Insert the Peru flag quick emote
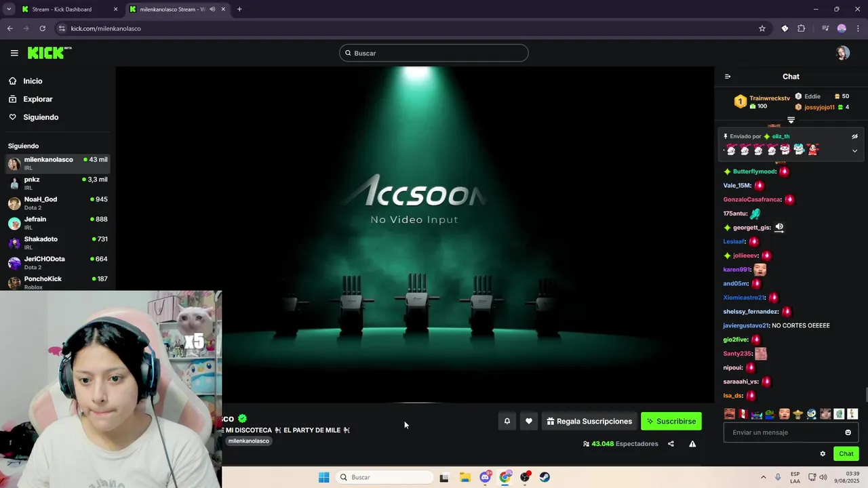Image resolution: width=868 pixels, height=488 pixels. click(743, 414)
